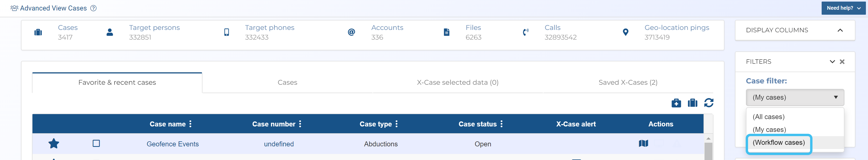The image size is (868, 160).
Task: Open Case type column options menu
Action: point(396,124)
